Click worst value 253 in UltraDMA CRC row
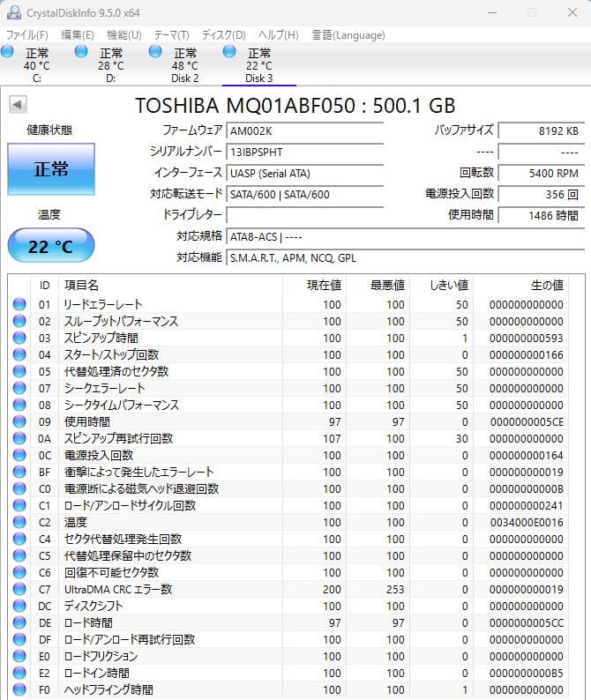This screenshot has height=700, width=591. pyautogui.click(x=395, y=589)
